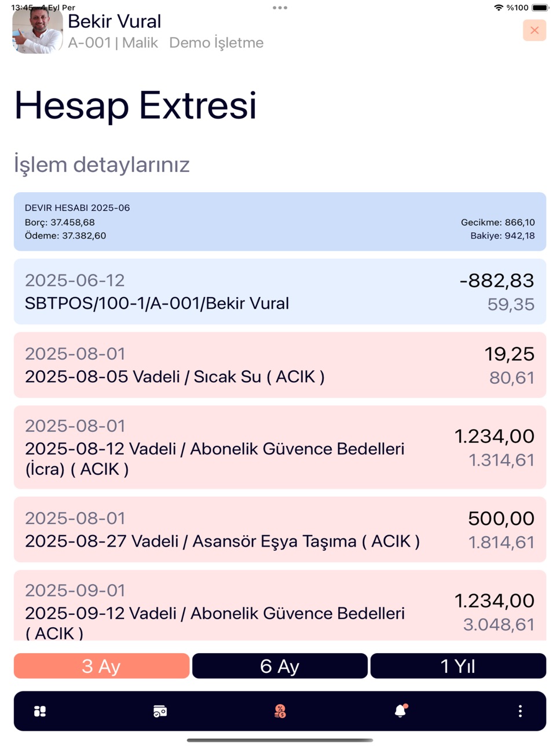
Task: Open the 2025-09-01 Abonelik Güvence Bedelleri entry
Action: pos(280,606)
